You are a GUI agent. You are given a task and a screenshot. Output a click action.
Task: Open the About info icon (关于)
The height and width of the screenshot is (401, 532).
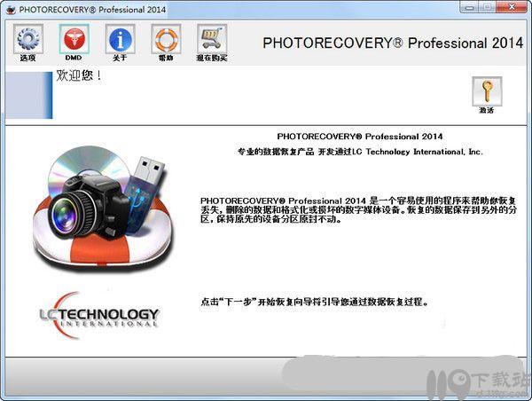click(x=120, y=39)
